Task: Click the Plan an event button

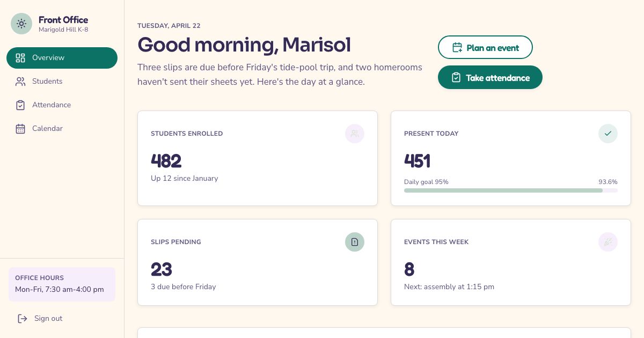Action: point(485,47)
